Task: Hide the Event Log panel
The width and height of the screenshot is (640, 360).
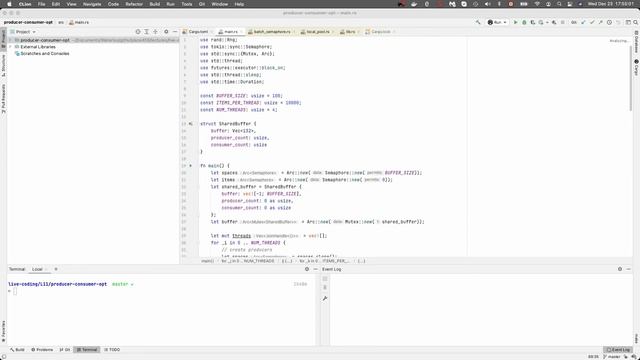Action: [x=629, y=269]
